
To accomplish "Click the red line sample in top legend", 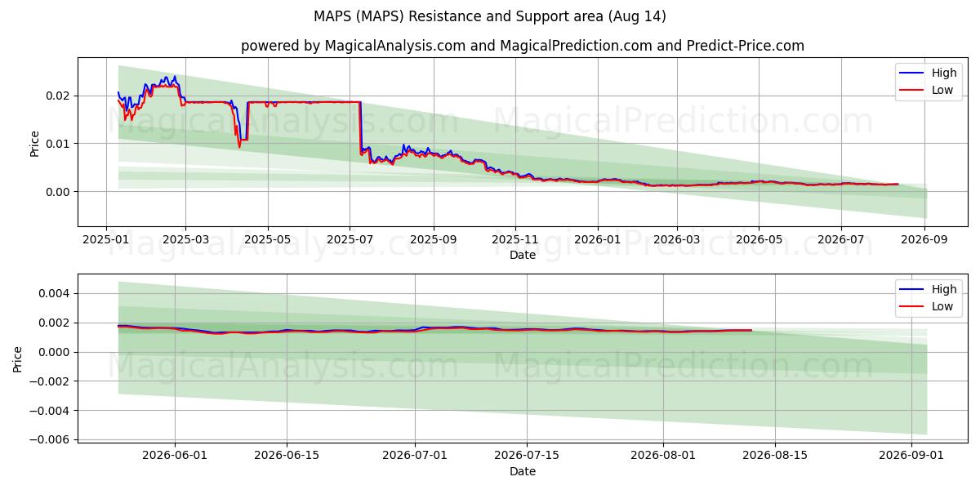I will 912,91.
